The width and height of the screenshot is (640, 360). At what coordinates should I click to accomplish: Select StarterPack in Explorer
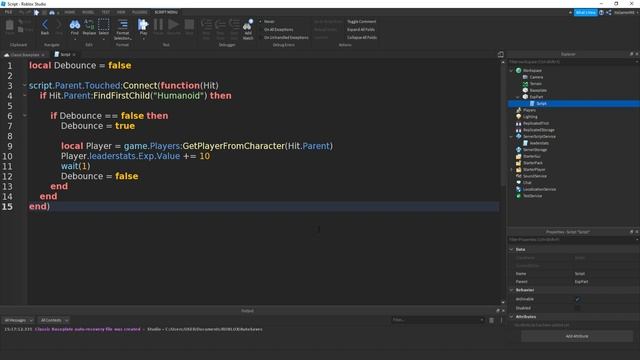tap(533, 163)
